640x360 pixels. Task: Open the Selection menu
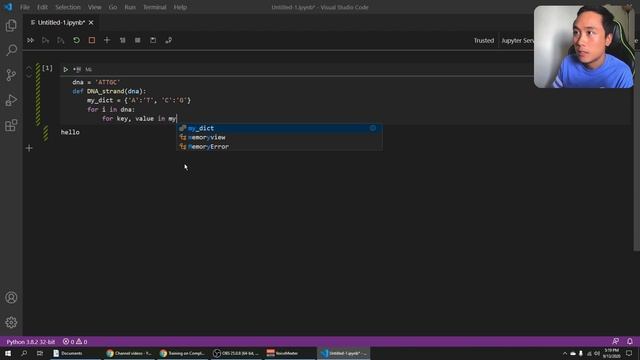[68, 7]
